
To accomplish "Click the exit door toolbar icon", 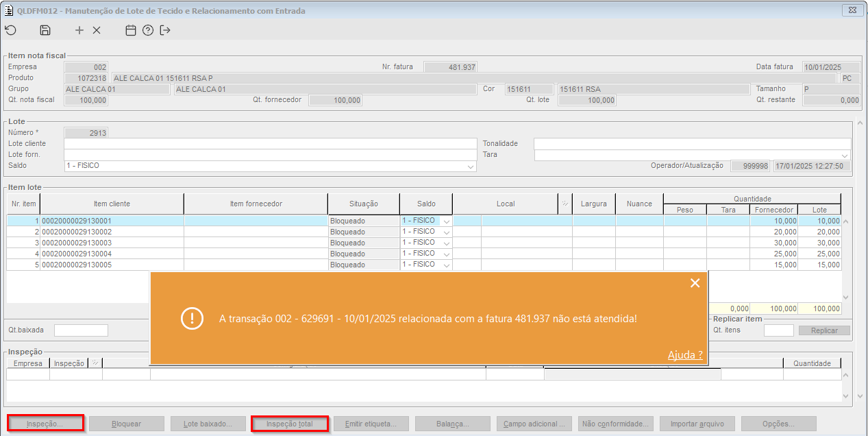I will pyautogui.click(x=165, y=30).
